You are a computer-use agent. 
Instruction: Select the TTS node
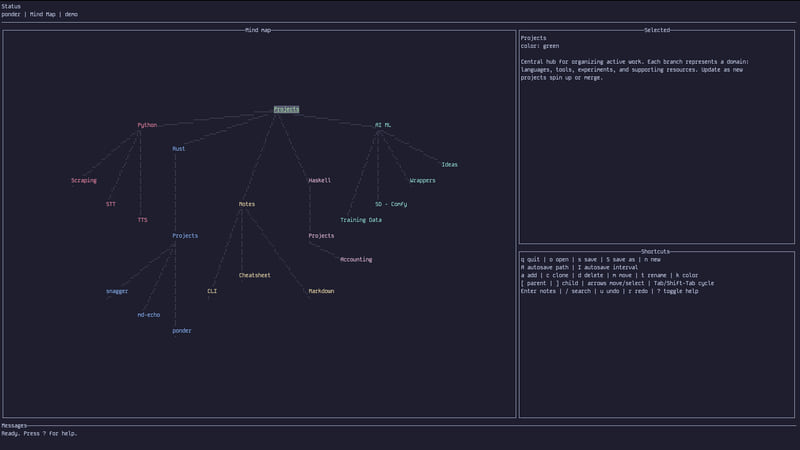142,220
